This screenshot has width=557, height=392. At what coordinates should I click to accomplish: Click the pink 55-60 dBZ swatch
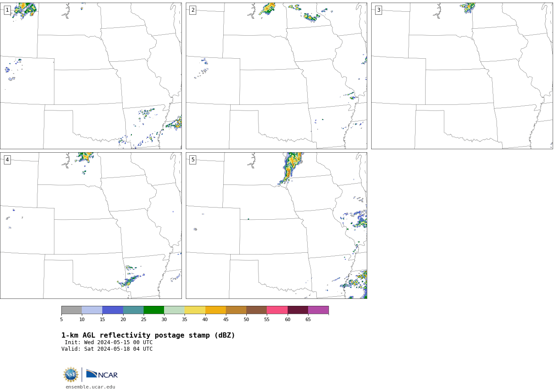(x=277, y=310)
